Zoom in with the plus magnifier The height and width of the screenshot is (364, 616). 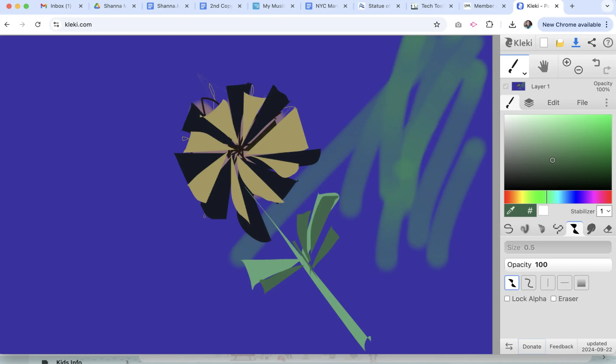click(566, 62)
